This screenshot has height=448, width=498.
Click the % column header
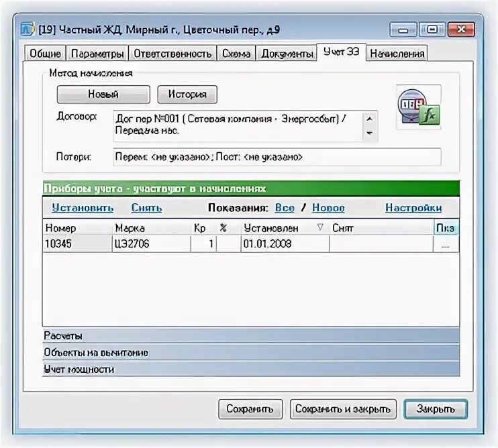(x=228, y=228)
